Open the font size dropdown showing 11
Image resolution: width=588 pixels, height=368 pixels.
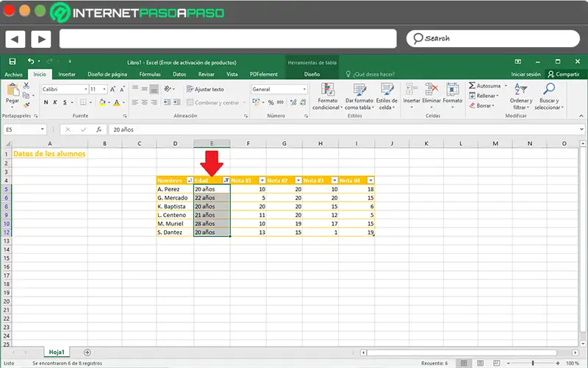[104, 89]
